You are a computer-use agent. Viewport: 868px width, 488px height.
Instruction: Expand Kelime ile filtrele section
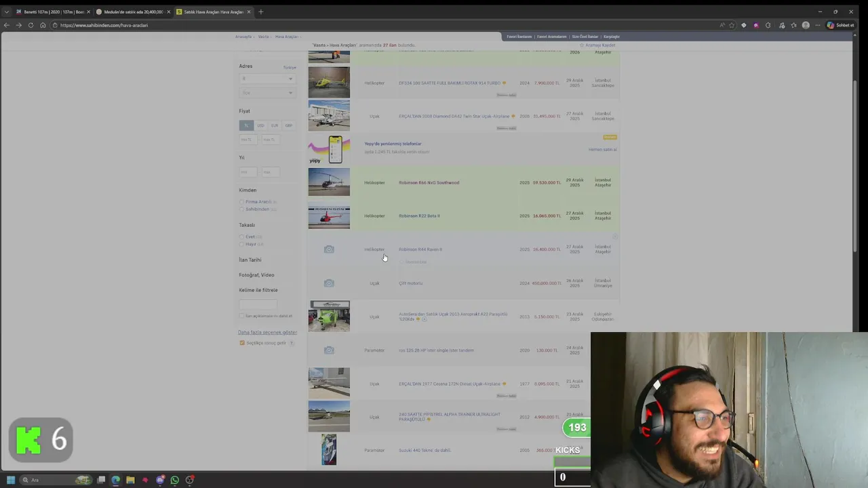coord(258,290)
